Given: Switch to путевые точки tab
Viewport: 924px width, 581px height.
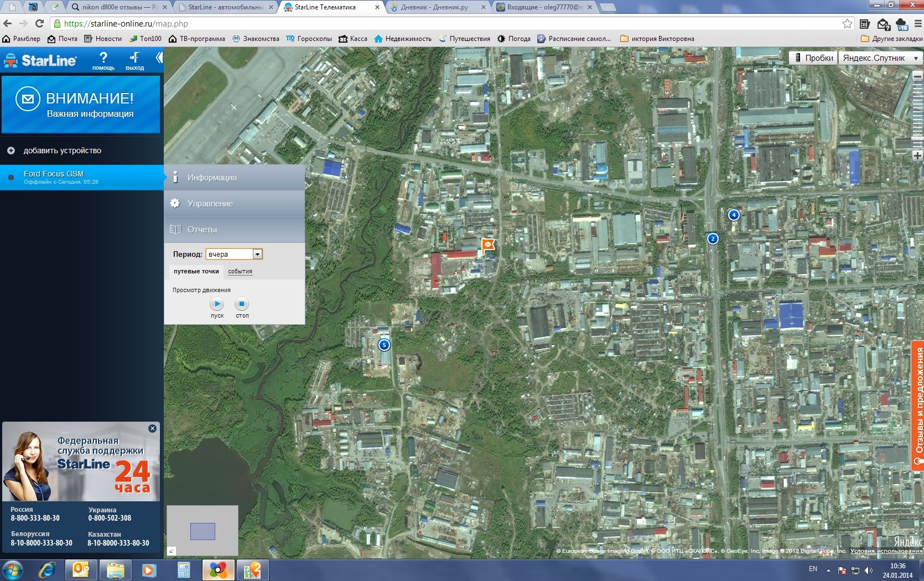Looking at the screenshot, I should (x=196, y=271).
